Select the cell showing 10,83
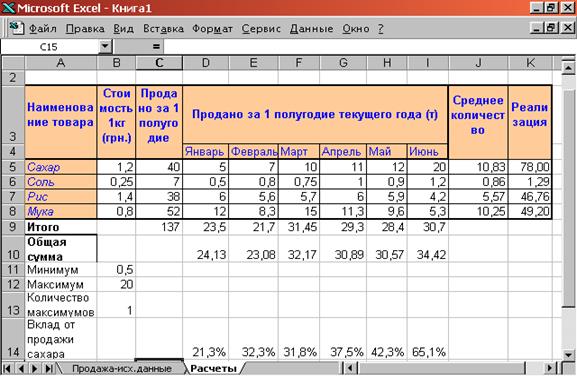The width and height of the screenshot is (577, 376). 478,167
